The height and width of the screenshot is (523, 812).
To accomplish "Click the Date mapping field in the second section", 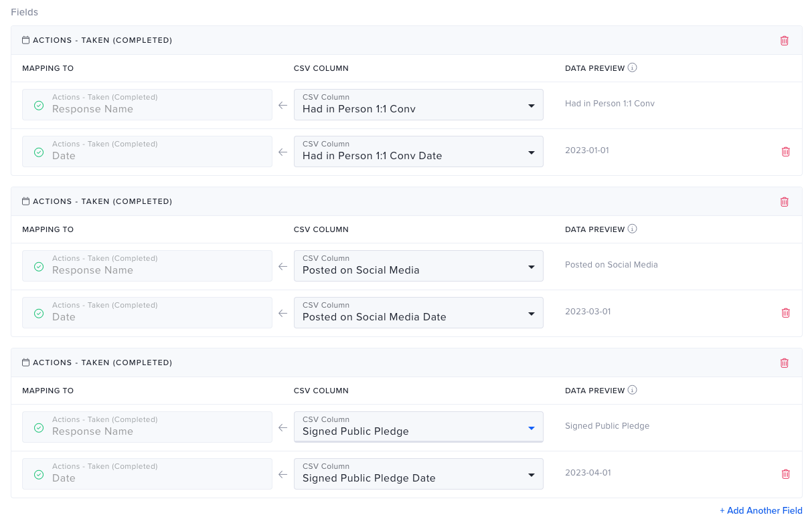I will tap(147, 313).
